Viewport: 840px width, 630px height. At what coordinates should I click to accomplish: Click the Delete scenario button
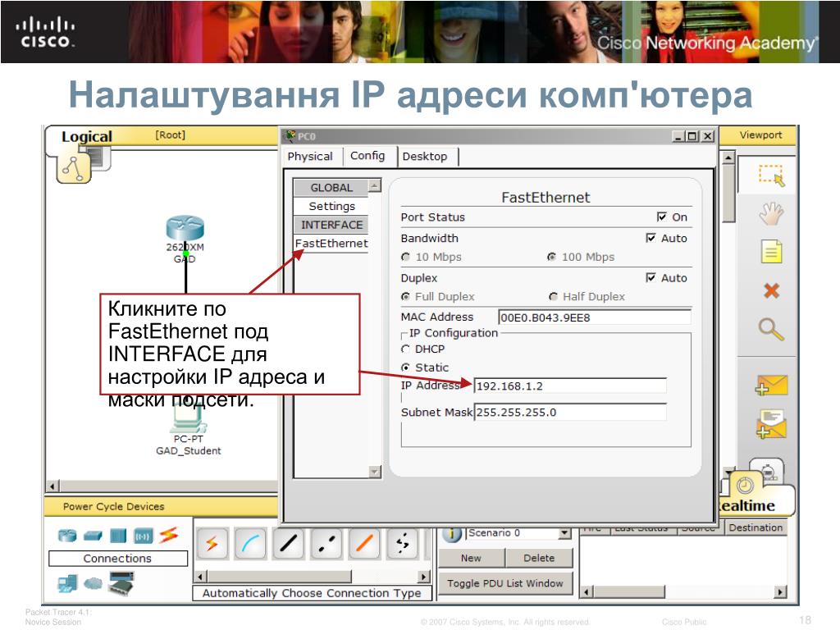(x=539, y=558)
